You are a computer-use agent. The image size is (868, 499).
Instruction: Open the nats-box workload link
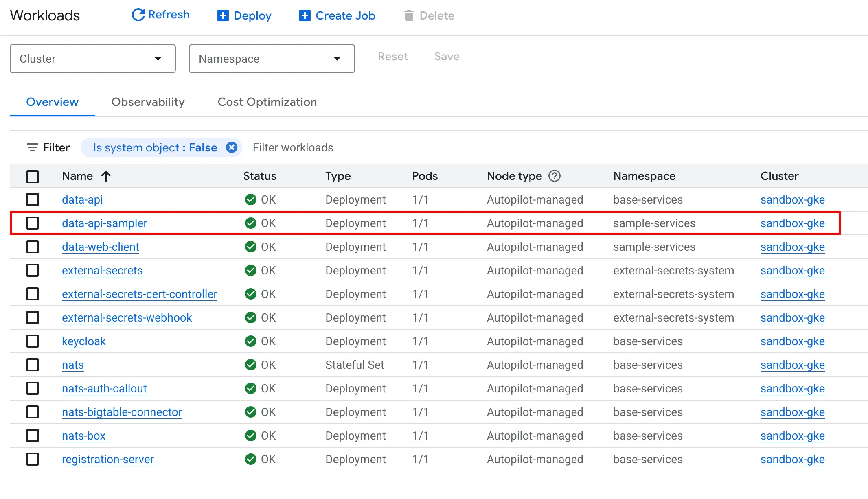[83, 436]
